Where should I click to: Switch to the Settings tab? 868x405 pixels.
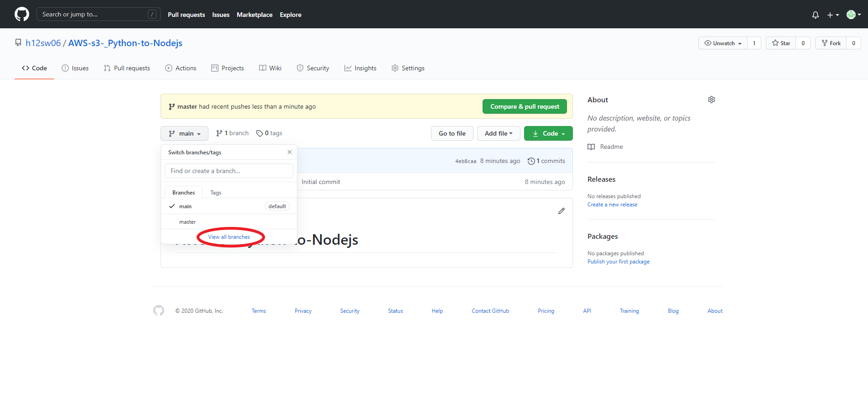[408, 68]
